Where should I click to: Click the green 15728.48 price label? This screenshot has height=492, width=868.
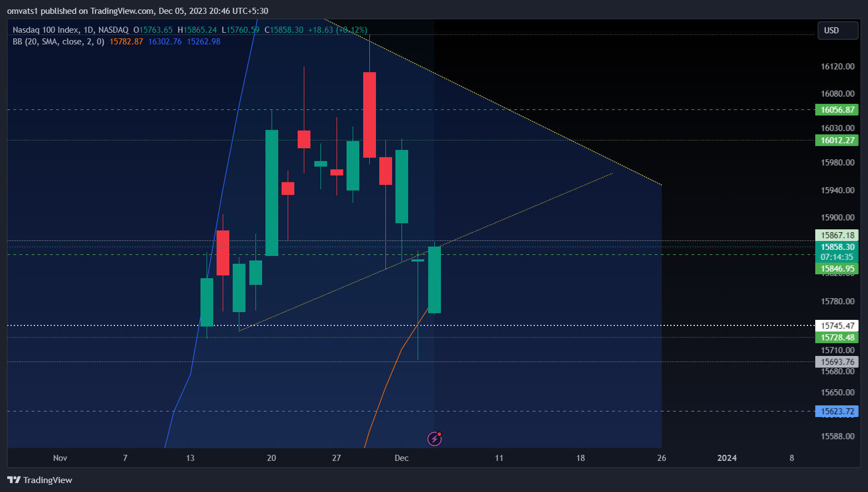[836, 338]
